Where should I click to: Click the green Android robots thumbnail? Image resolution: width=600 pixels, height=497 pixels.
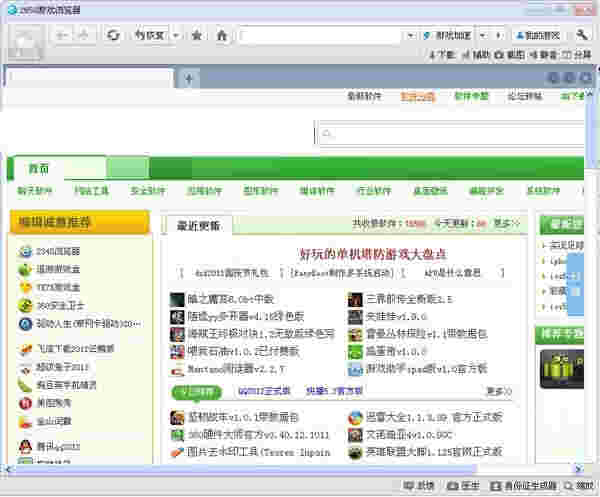pyautogui.click(x=561, y=369)
